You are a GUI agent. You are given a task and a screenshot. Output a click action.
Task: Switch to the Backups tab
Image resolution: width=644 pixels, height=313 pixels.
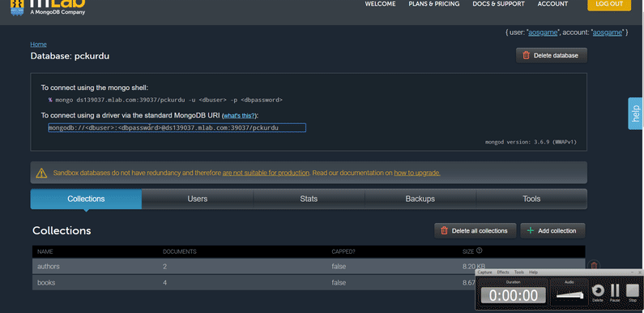pyautogui.click(x=420, y=199)
